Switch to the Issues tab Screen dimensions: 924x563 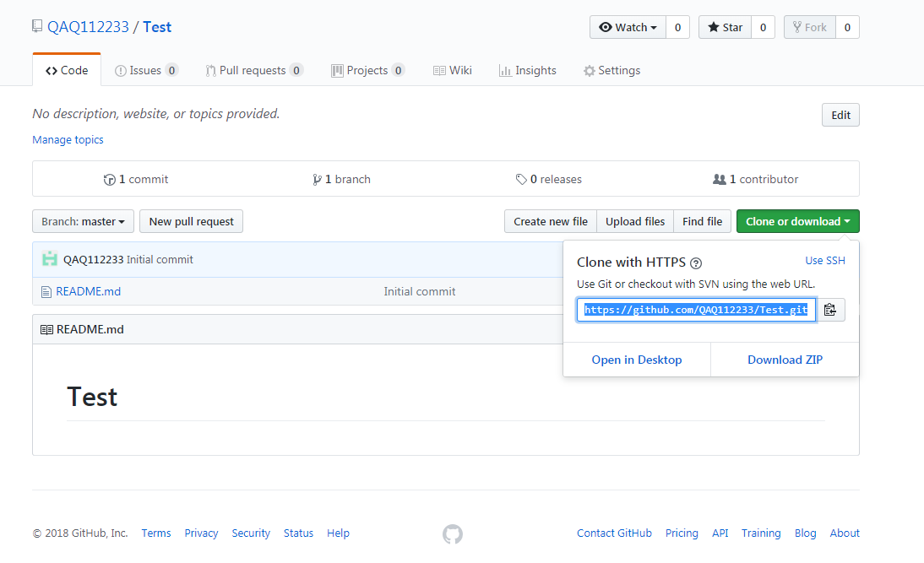coord(146,70)
